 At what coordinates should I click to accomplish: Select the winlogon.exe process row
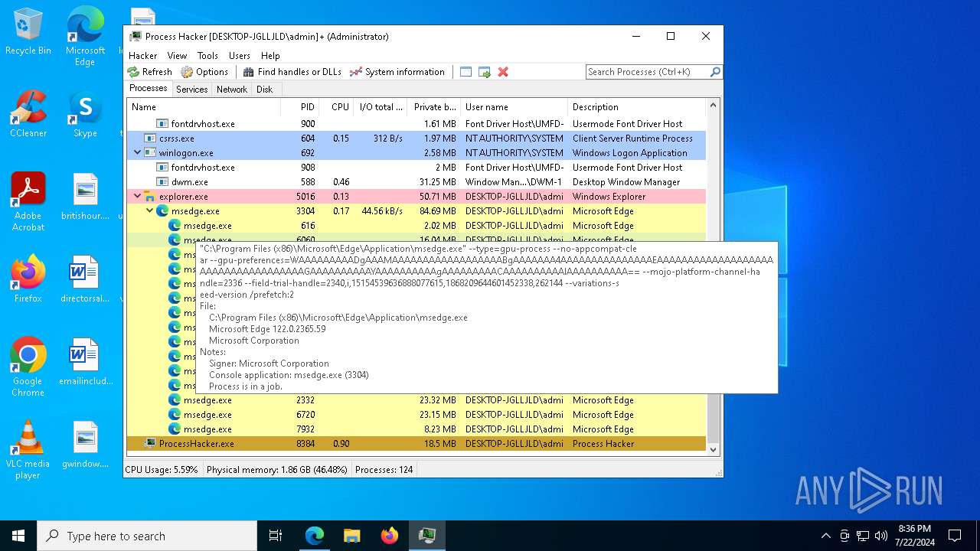point(416,153)
